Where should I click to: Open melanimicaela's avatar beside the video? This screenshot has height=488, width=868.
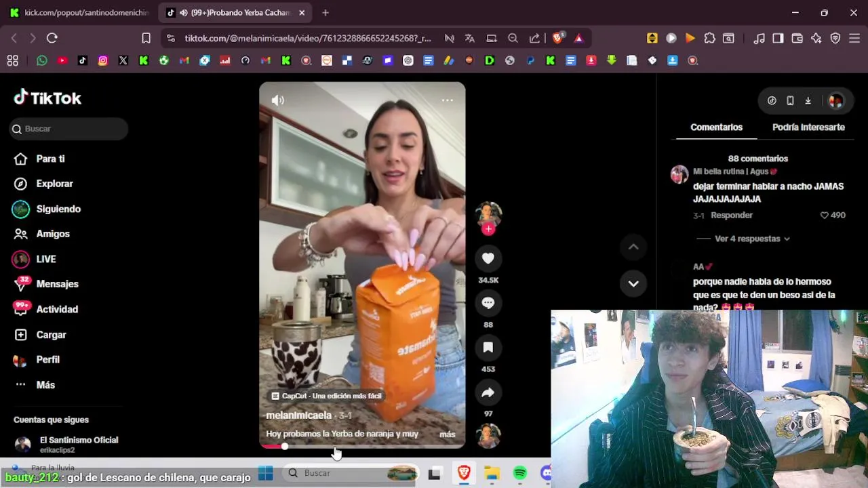[488, 213]
